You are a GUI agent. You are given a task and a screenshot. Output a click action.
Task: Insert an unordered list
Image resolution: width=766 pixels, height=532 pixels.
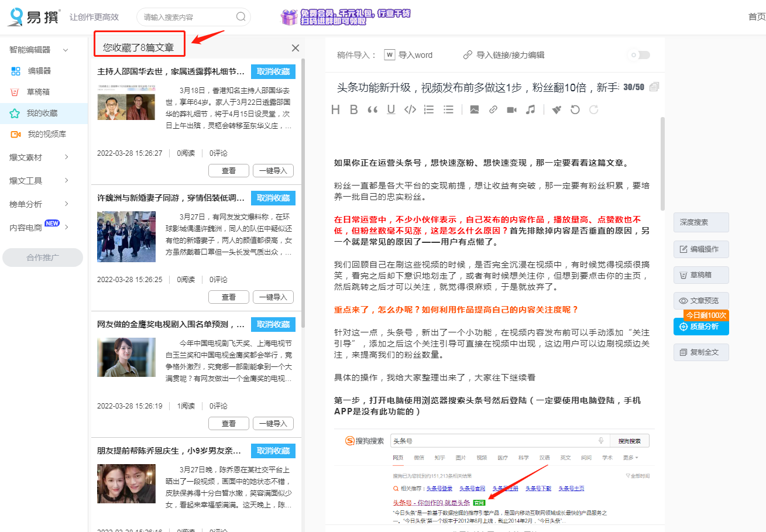point(448,109)
